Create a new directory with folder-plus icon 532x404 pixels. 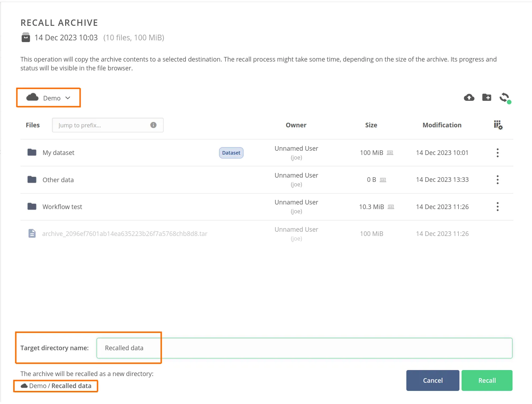pos(487,98)
